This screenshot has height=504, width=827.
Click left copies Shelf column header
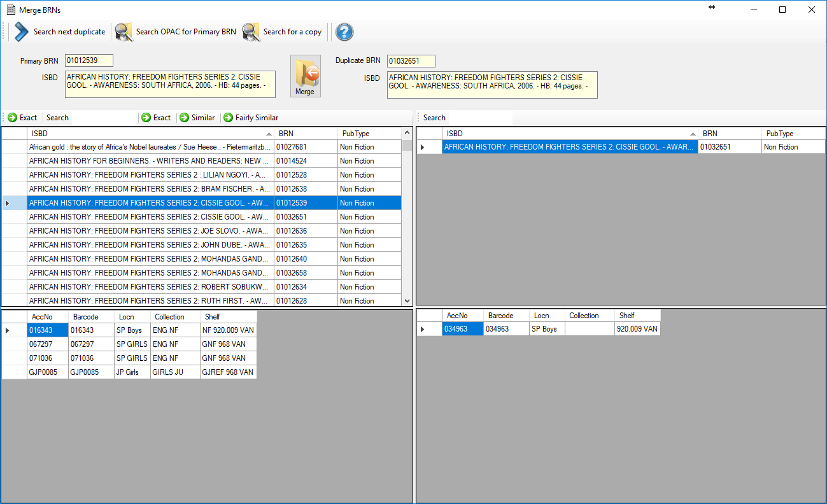228,317
